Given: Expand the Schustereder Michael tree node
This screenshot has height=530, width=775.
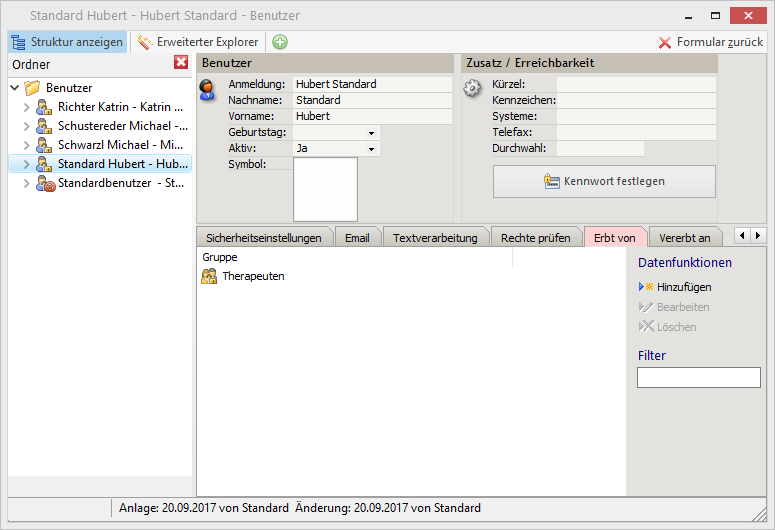Looking at the screenshot, I should coord(27,126).
